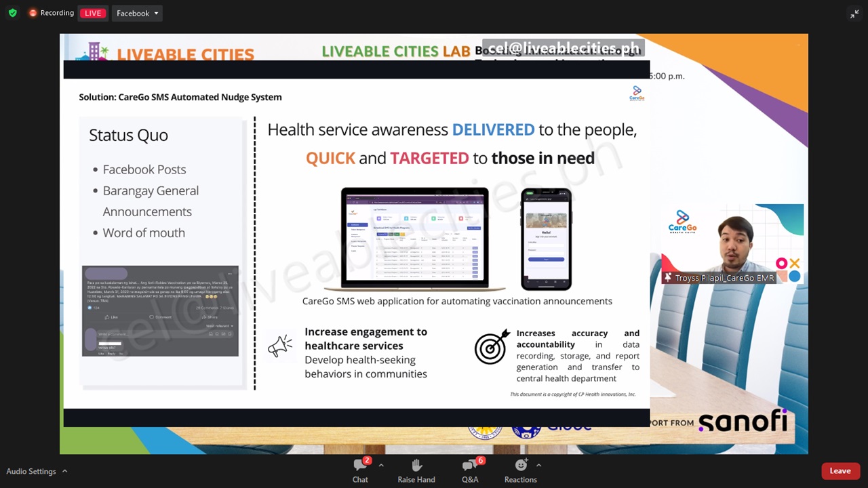
Task: Click the CareGo logo on slide
Action: (x=637, y=93)
